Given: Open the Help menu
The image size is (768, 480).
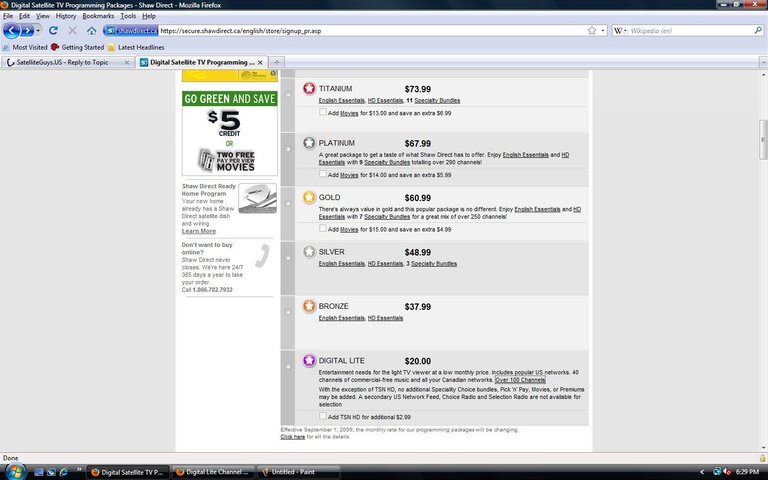Looking at the screenshot, I should (149, 16).
